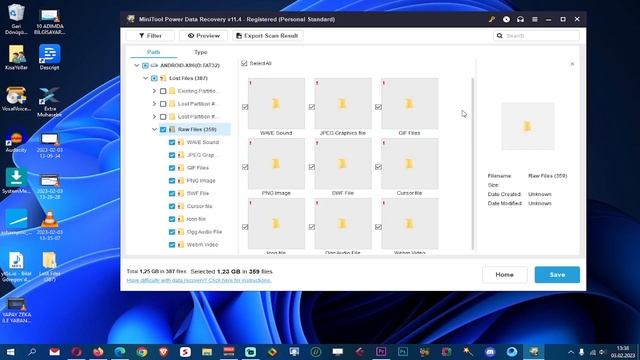Switch to the Type tab
The height and width of the screenshot is (360, 640).
200,52
